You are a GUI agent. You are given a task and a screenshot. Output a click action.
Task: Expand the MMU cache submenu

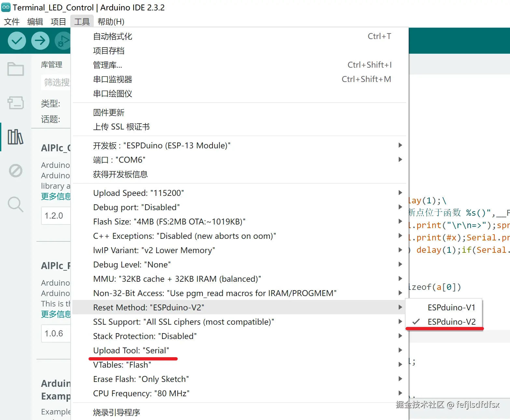pyautogui.click(x=240, y=279)
